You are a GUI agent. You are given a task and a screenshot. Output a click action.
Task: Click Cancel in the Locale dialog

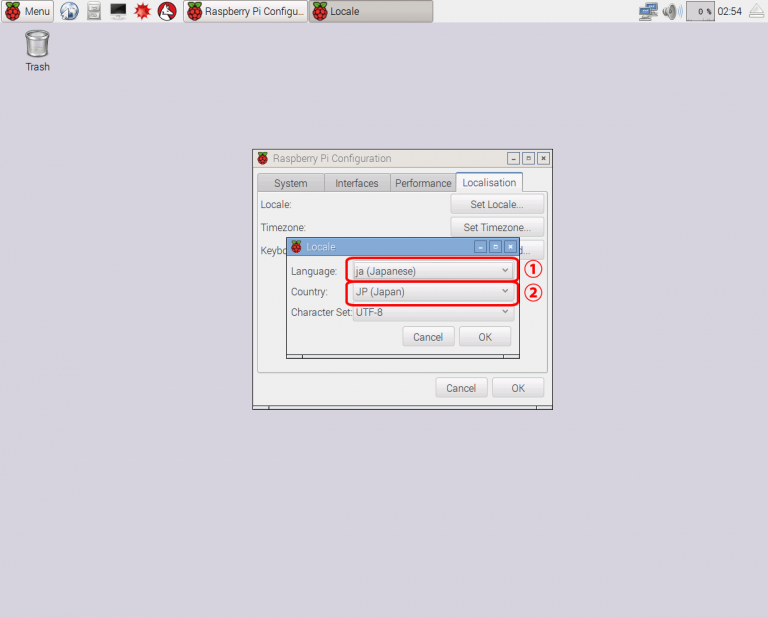pos(427,337)
